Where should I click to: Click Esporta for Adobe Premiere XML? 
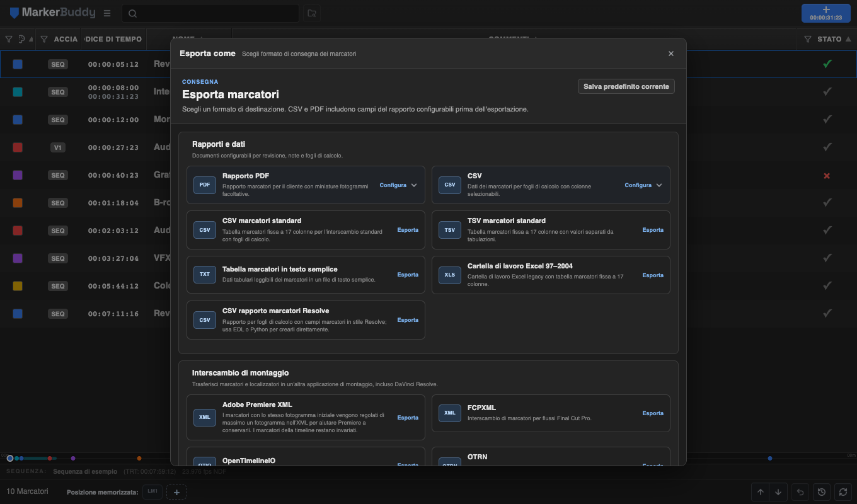(408, 418)
